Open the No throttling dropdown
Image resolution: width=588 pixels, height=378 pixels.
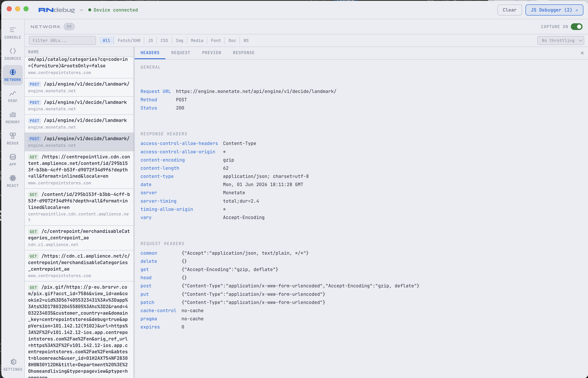pos(561,40)
